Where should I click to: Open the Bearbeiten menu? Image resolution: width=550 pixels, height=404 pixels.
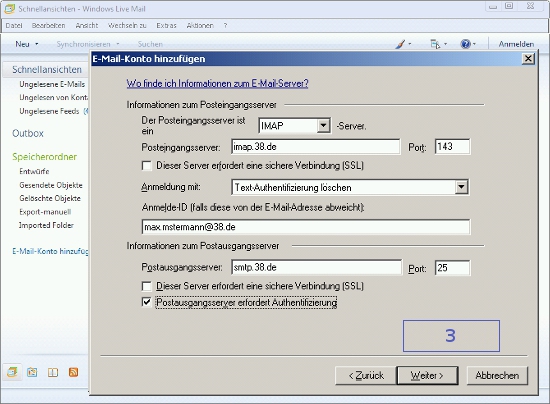coord(48,26)
